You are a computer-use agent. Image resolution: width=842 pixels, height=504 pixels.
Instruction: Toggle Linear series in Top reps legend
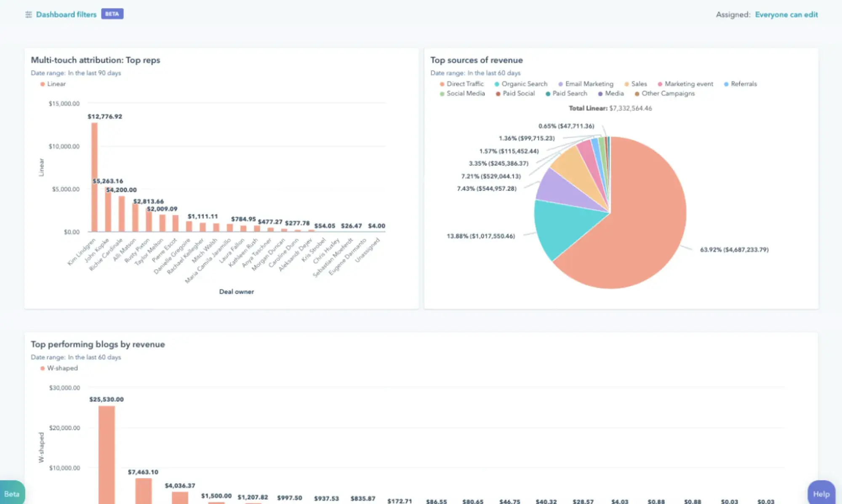point(53,84)
